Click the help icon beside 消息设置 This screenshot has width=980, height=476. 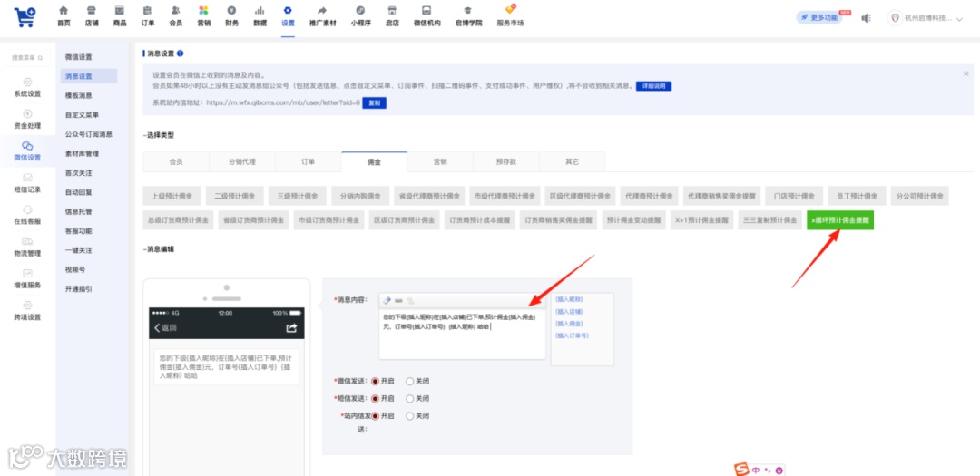tap(181, 53)
